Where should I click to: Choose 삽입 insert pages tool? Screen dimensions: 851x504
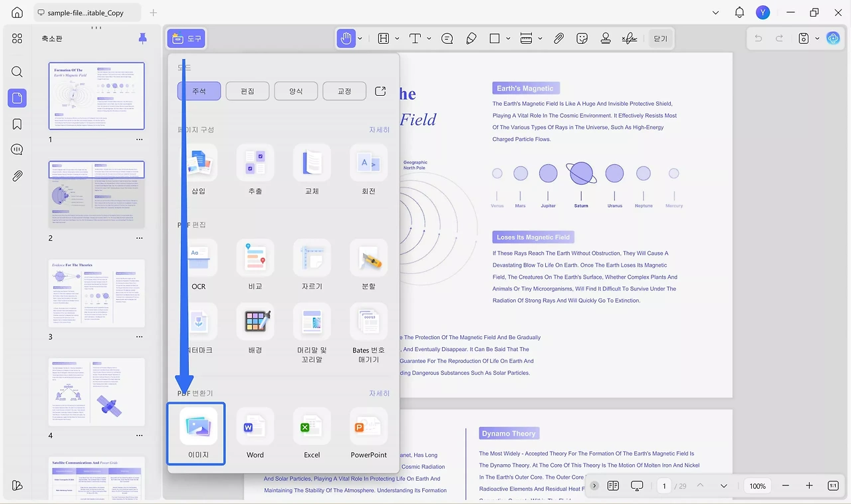click(x=199, y=170)
